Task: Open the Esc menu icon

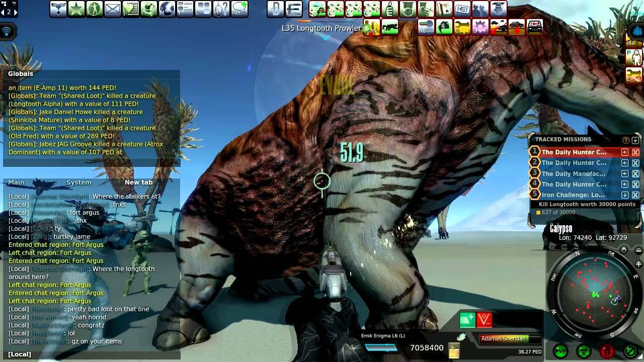Action: pos(294,9)
